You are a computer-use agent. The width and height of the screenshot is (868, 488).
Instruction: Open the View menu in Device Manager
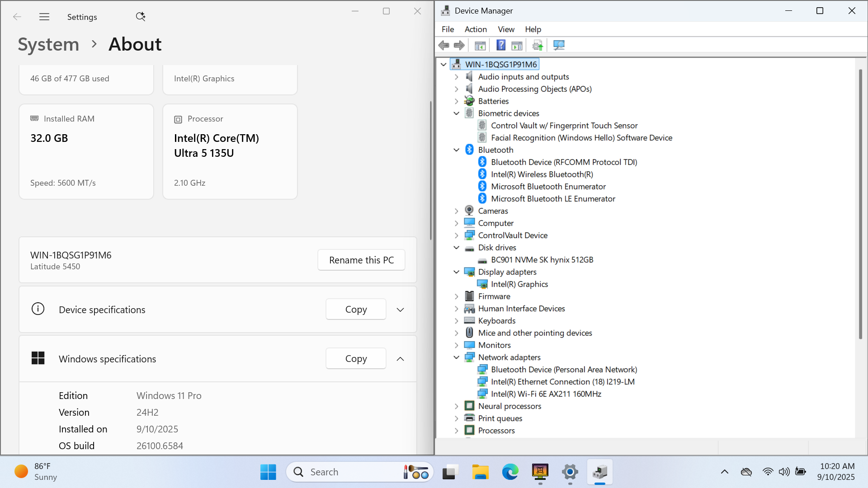tap(506, 29)
